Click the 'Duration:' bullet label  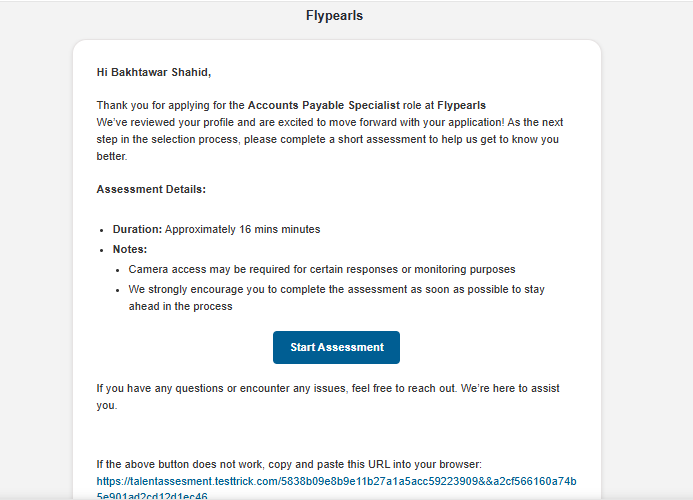[x=137, y=229]
